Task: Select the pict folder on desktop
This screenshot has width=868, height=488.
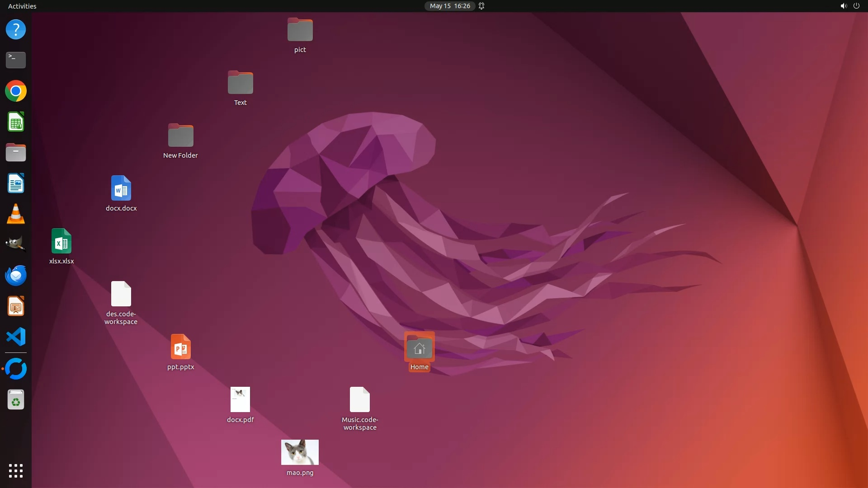Action: pyautogui.click(x=300, y=30)
